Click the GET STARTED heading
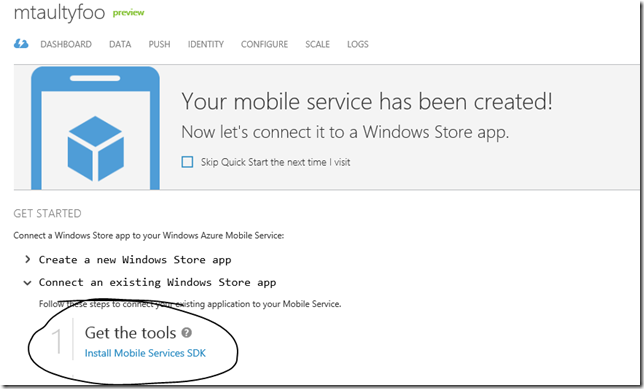The width and height of the screenshot is (644, 389). point(47,213)
